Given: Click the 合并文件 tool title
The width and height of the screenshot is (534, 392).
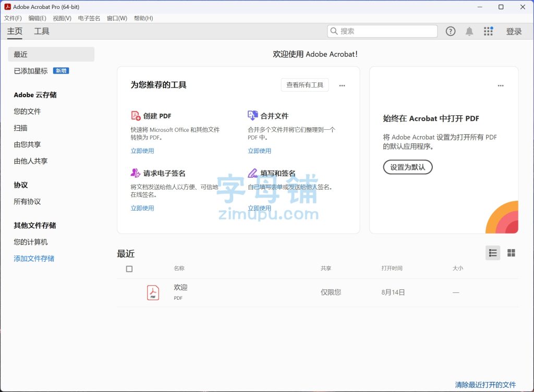Looking at the screenshot, I should coord(274,116).
